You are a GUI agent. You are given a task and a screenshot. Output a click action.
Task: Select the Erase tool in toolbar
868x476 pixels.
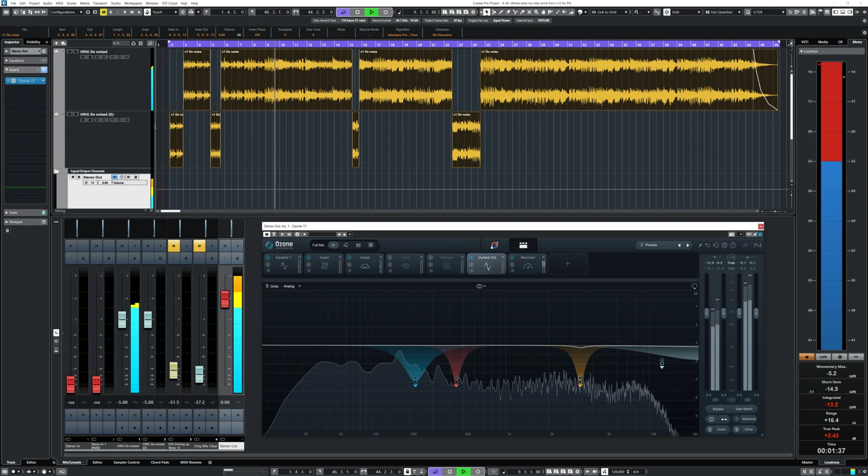(508, 12)
